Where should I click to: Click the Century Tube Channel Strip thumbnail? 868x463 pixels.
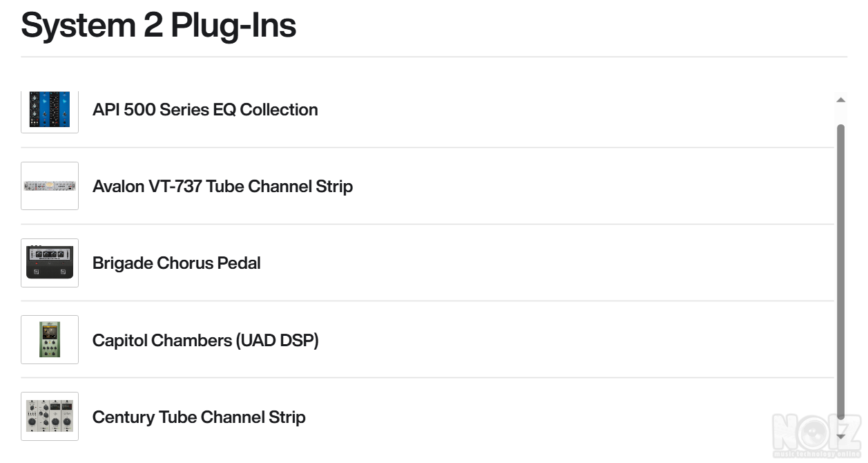click(x=50, y=416)
